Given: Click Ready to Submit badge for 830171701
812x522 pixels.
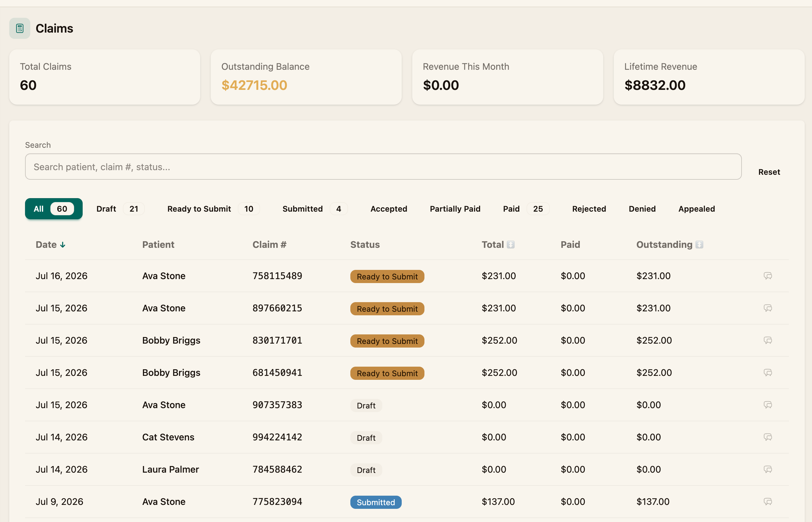Looking at the screenshot, I should coord(387,341).
